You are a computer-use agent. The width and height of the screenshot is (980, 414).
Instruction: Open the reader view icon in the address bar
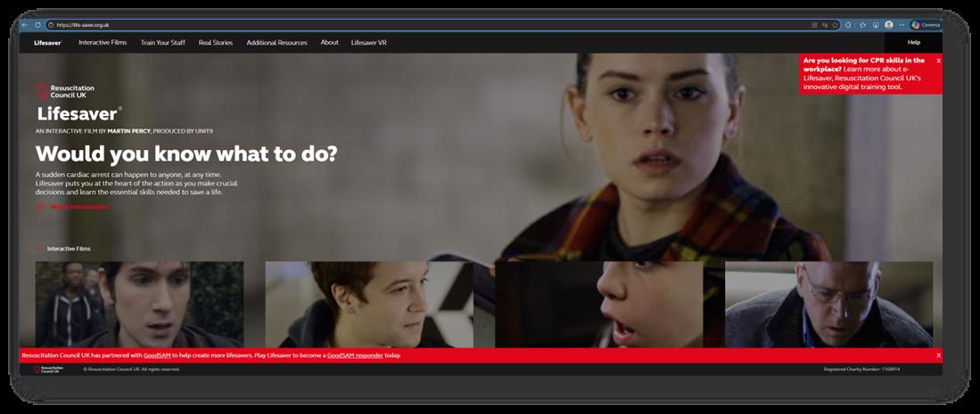[x=814, y=25]
